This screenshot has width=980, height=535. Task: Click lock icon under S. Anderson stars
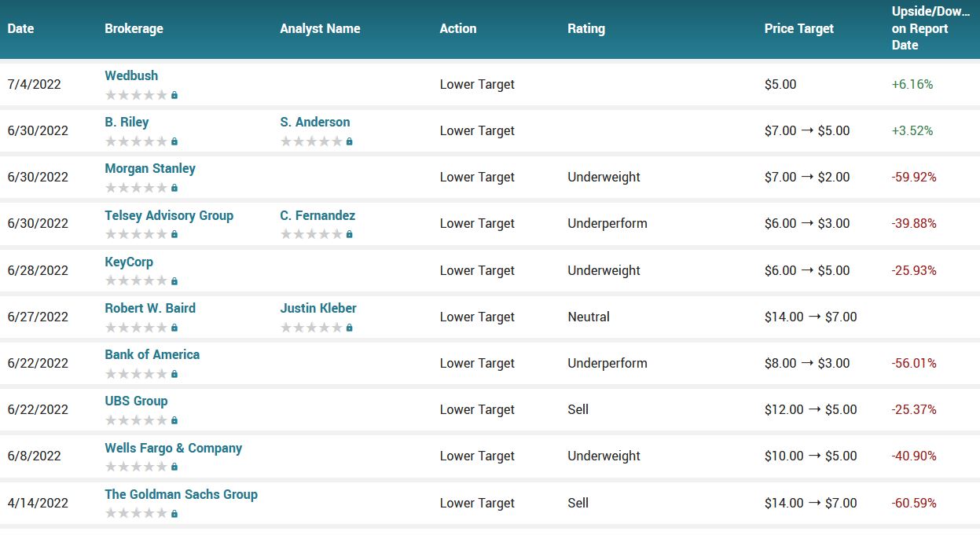coord(350,141)
